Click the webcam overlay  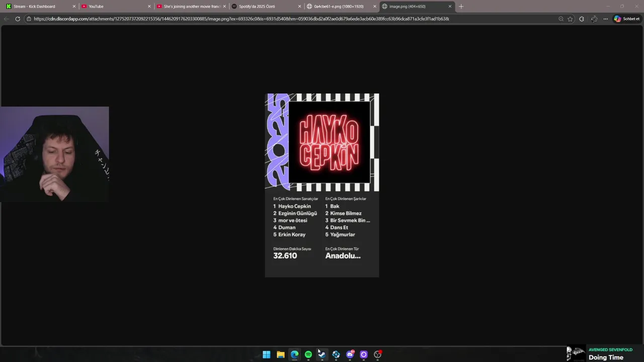tap(54, 154)
